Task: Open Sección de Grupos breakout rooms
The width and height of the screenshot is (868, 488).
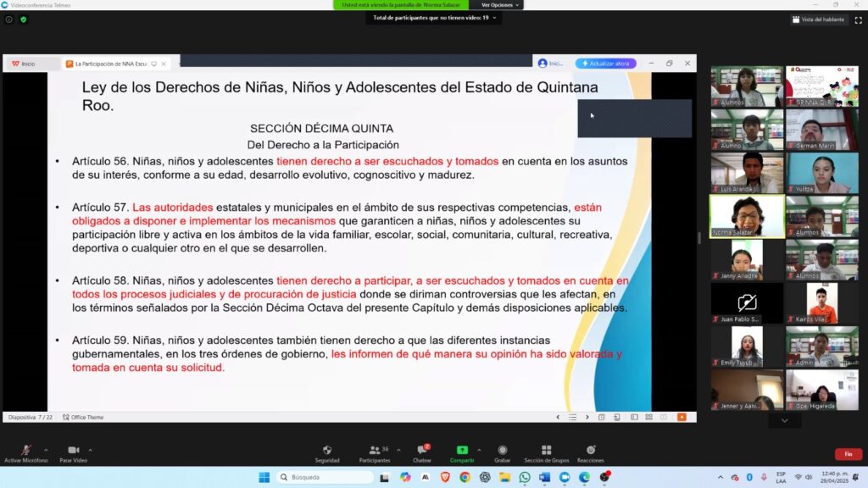Action: [x=546, y=453]
